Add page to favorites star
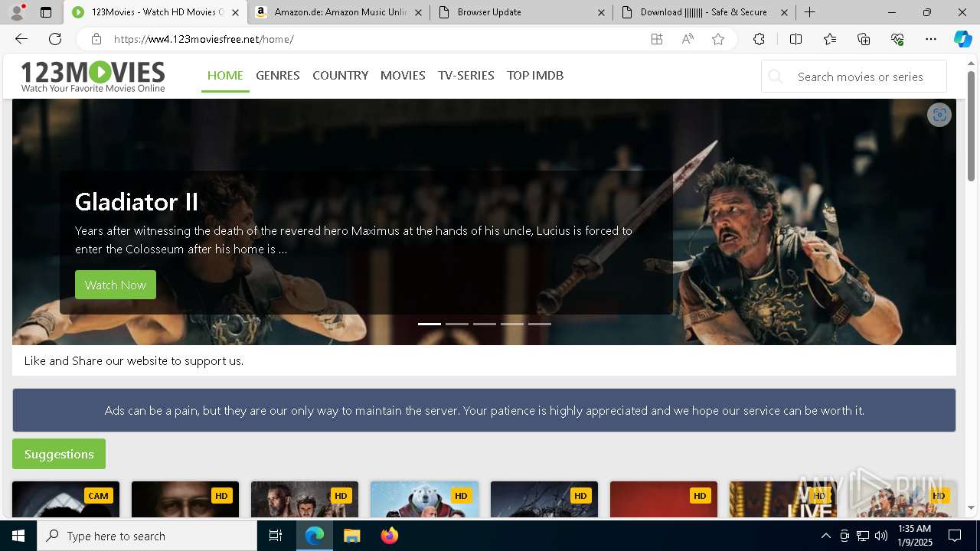Viewport: 980px width, 551px height. coord(718,39)
